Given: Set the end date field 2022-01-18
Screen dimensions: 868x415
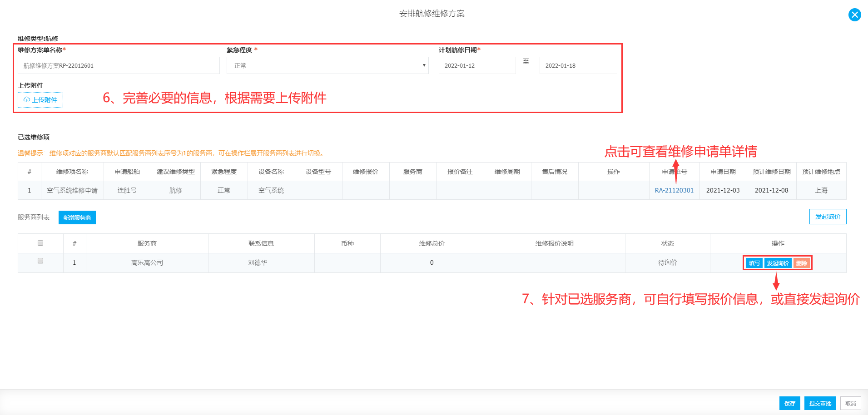Looking at the screenshot, I should click(578, 65).
